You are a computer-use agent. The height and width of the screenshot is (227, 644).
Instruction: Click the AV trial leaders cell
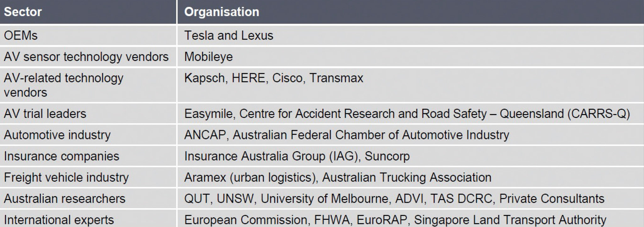[88, 113]
